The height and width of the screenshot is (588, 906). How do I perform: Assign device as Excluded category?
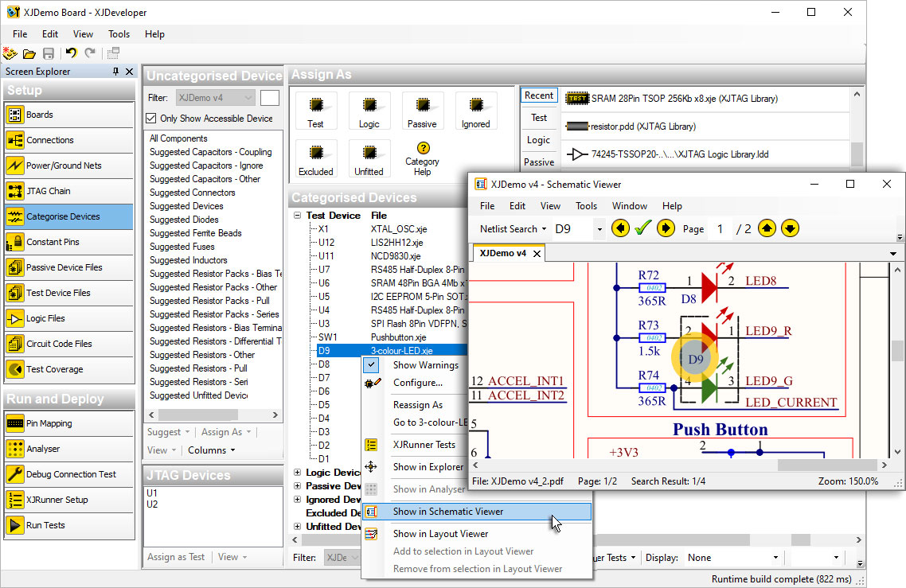tap(315, 158)
